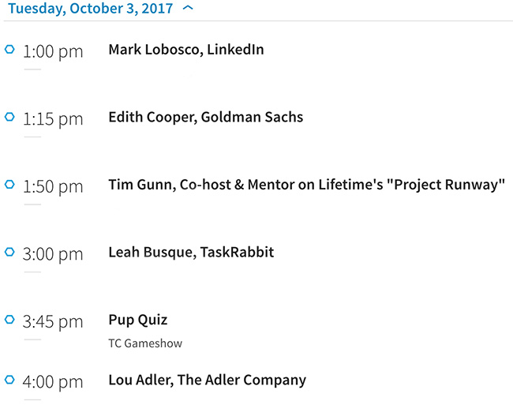Click the hexagon marker beside 1:50 pm
Screen dimensions: 513x420
tap(9, 184)
